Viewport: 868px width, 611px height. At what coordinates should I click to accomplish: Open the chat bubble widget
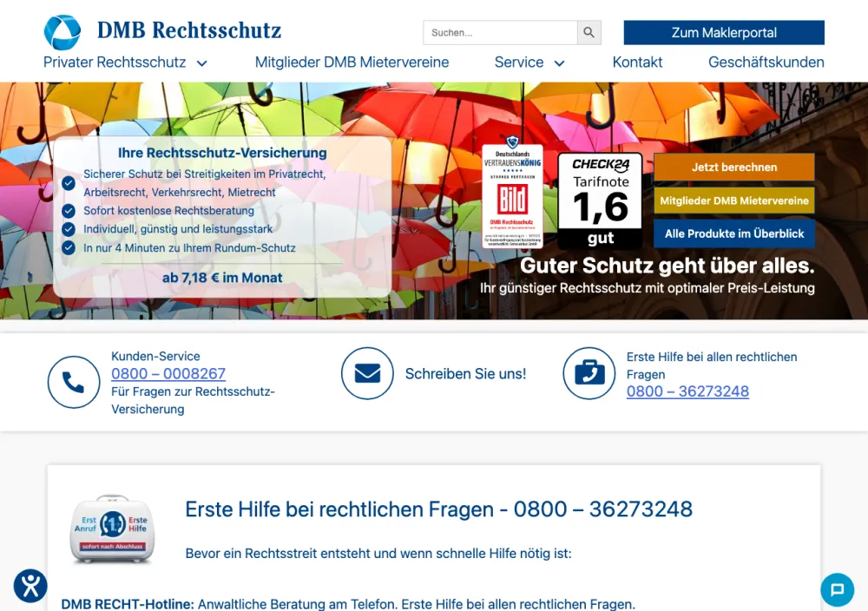[837, 589]
